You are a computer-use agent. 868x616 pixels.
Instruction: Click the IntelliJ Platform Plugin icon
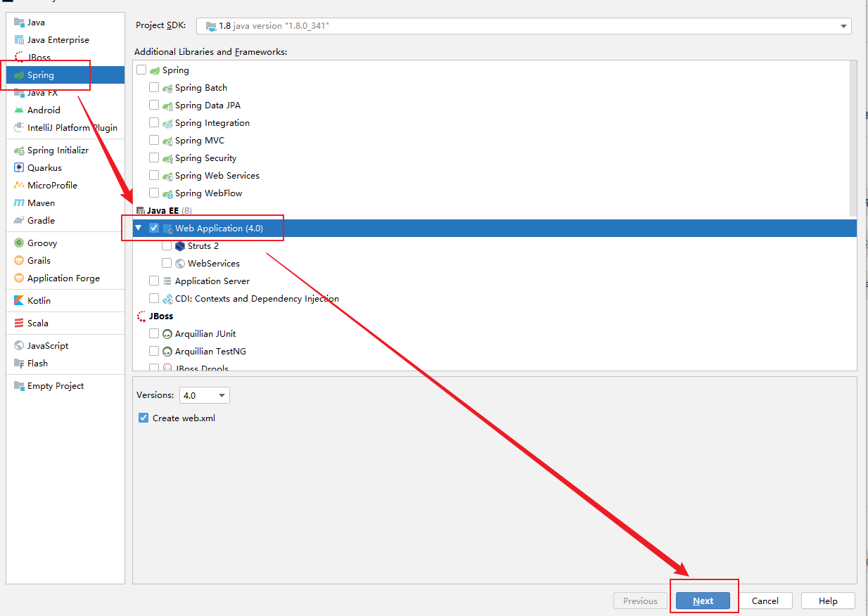tap(19, 128)
